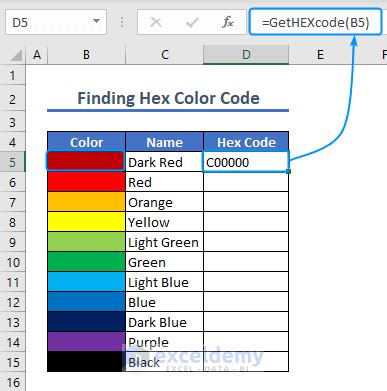Select row 16 header

(x=13, y=382)
